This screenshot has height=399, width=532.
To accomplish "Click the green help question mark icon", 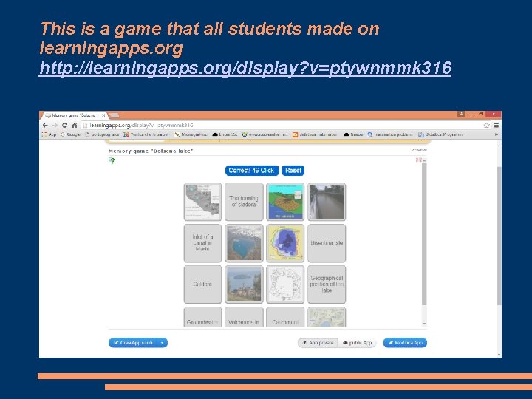I will click(x=112, y=160).
